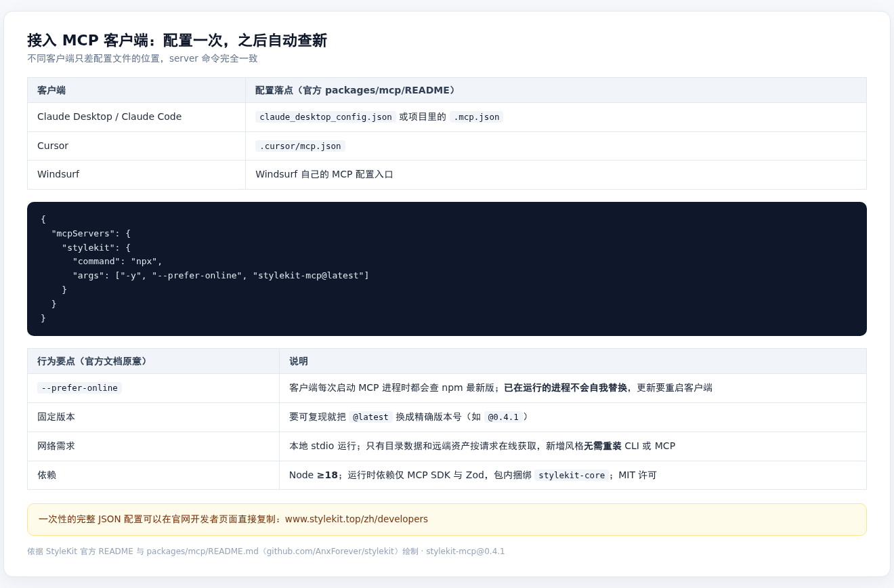This screenshot has width=894, height=588.
Task: Click the '"stylekit": {' code line
Action: 96,247
